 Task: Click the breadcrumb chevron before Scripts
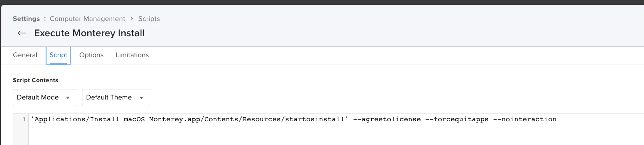132,19
